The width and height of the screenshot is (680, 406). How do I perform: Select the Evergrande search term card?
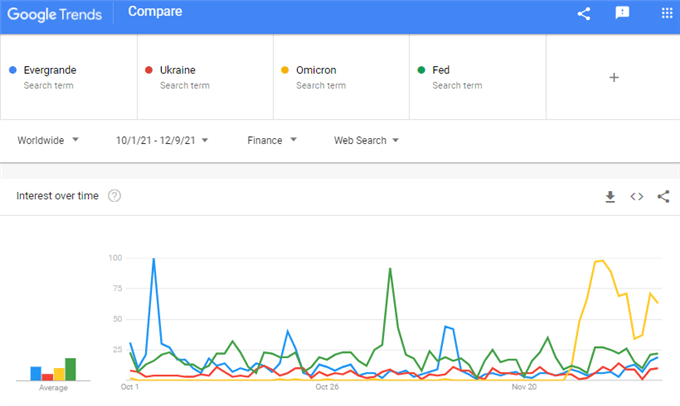pos(69,77)
